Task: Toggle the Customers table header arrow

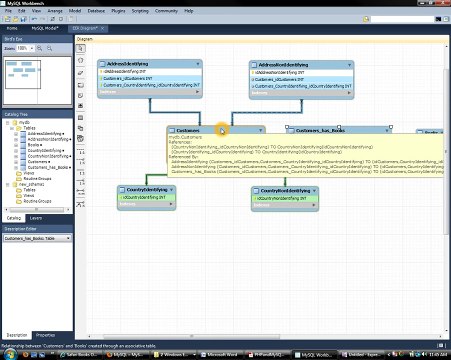Action: coord(261,130)
